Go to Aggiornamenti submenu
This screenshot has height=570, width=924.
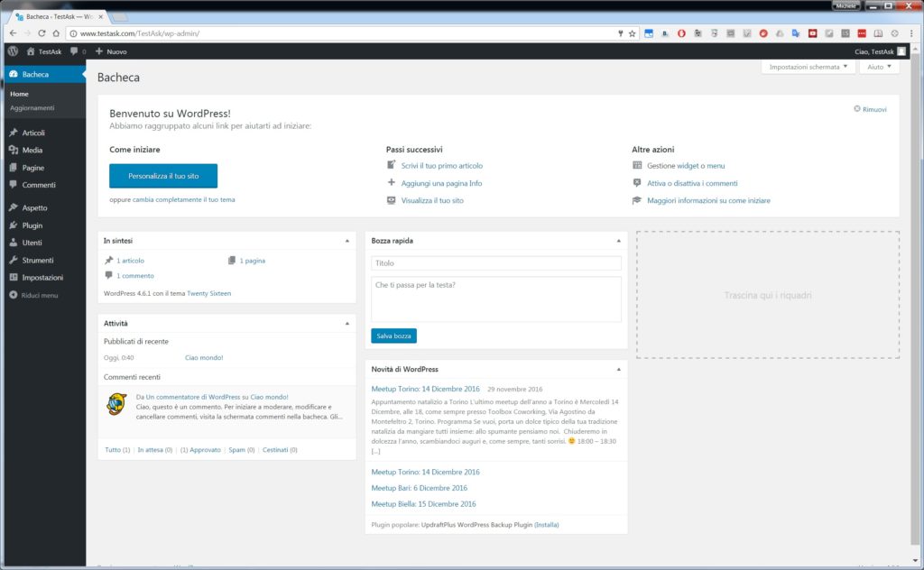32,107
